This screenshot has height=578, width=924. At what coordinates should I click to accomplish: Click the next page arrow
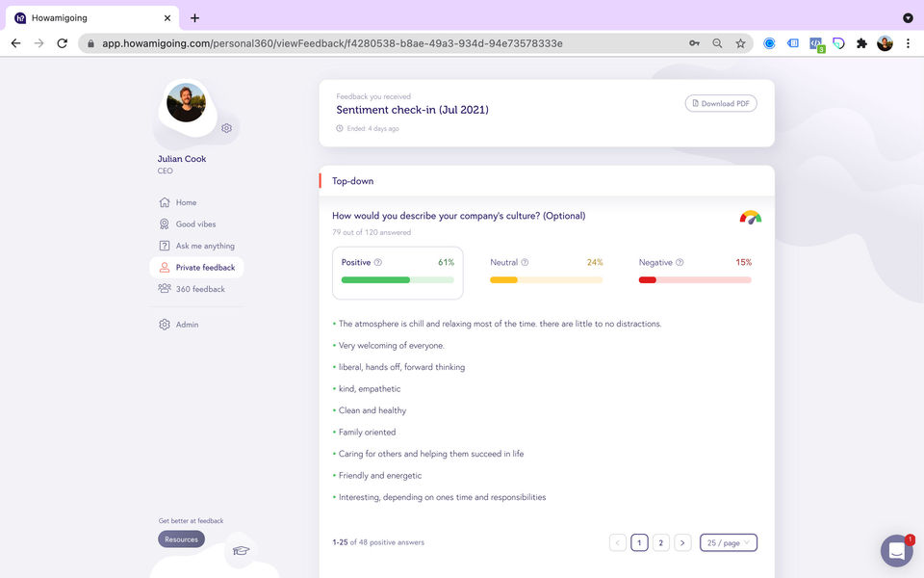coord(682,542)
